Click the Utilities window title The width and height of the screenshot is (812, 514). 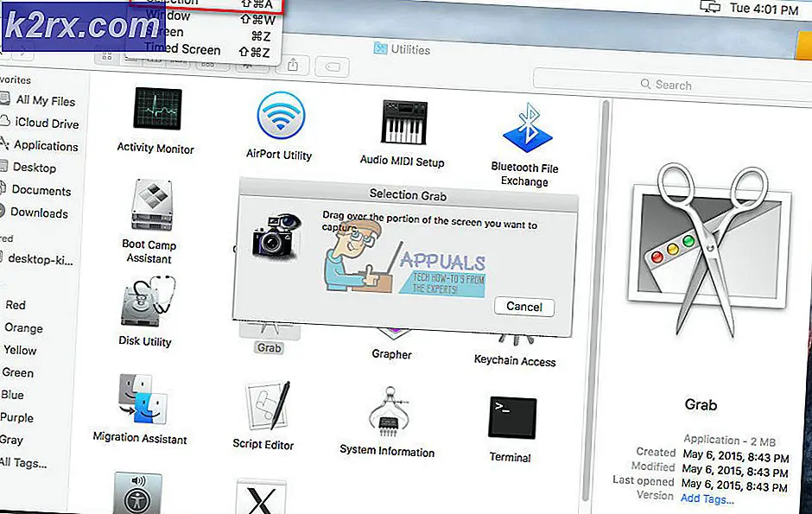click(410, 50)
